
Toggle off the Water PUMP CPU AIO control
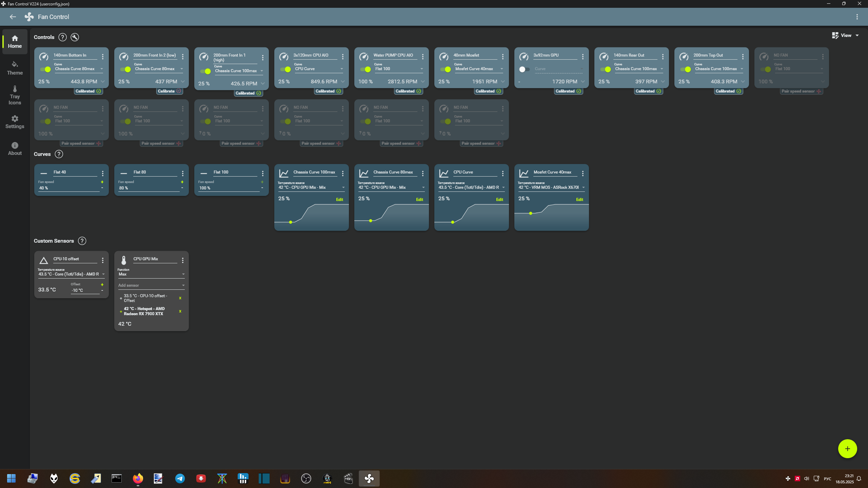click(x=366, y=69)
